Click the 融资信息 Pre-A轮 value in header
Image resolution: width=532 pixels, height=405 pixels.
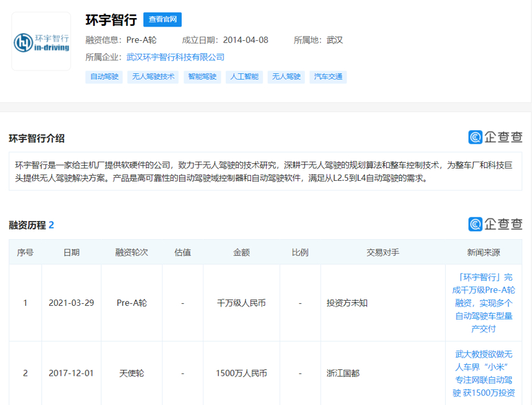[x=141, y=40]
